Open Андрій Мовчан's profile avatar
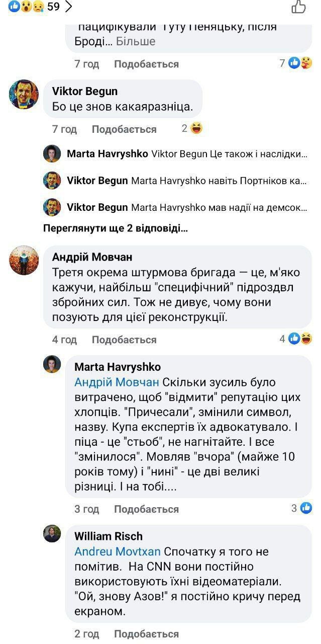321x644 pixels. pyautogui.click(x=24, y=260)
